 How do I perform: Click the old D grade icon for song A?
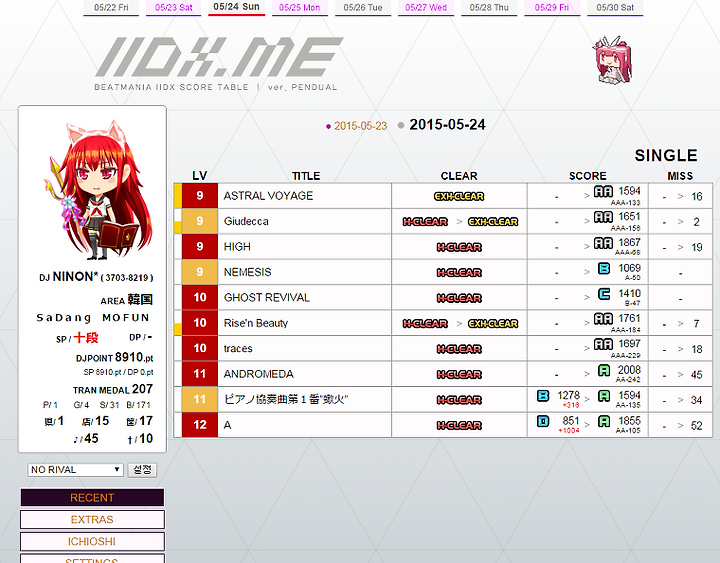(x=543, y=421)
